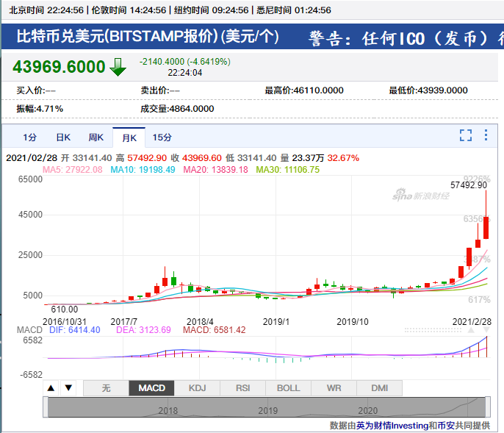Open the 英为财情Investing link

pos(392,426)
